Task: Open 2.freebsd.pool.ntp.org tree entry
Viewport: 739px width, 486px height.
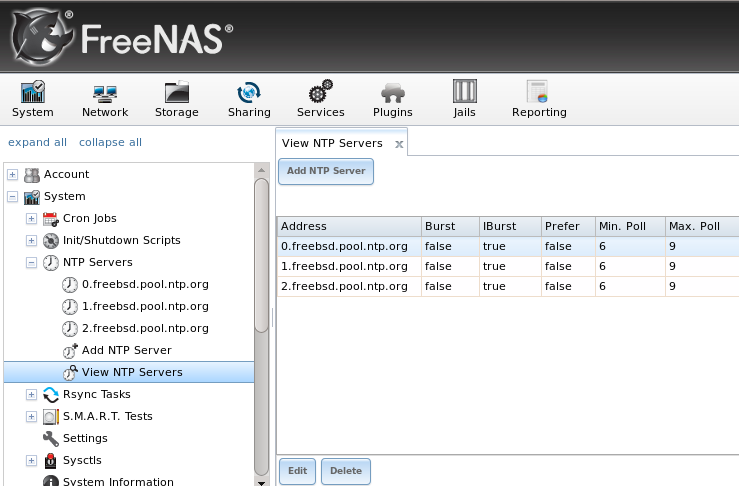Action: [x=145, y=329]
